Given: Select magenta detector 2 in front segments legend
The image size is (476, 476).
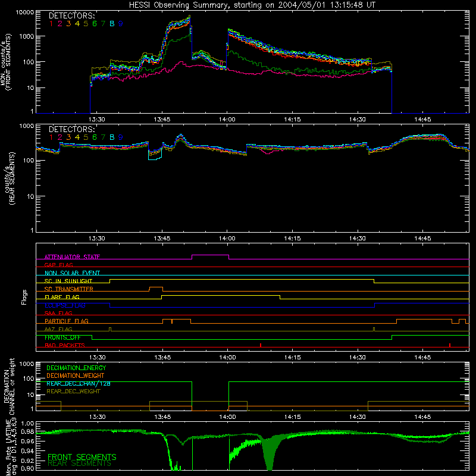Looking at the screenshot, I should pos(60,24).
